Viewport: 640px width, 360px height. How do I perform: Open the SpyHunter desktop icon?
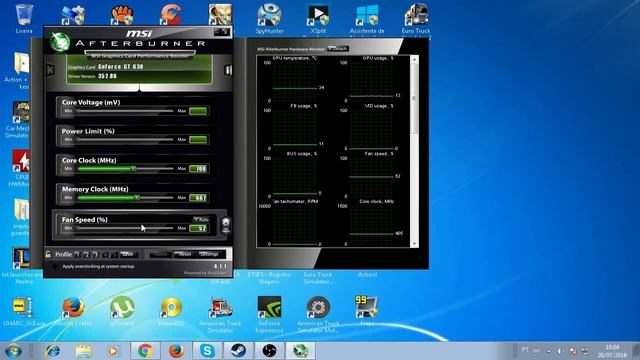click(269, 18)
